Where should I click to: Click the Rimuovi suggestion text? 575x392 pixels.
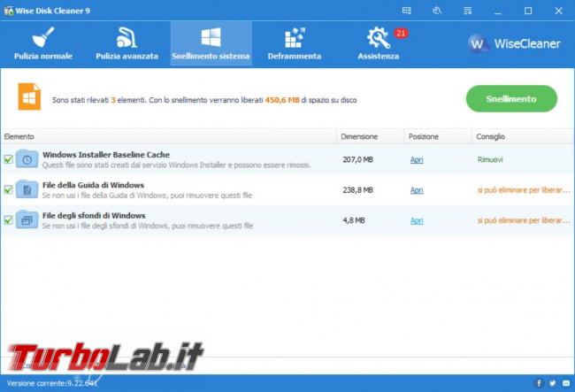click(490, 159)
